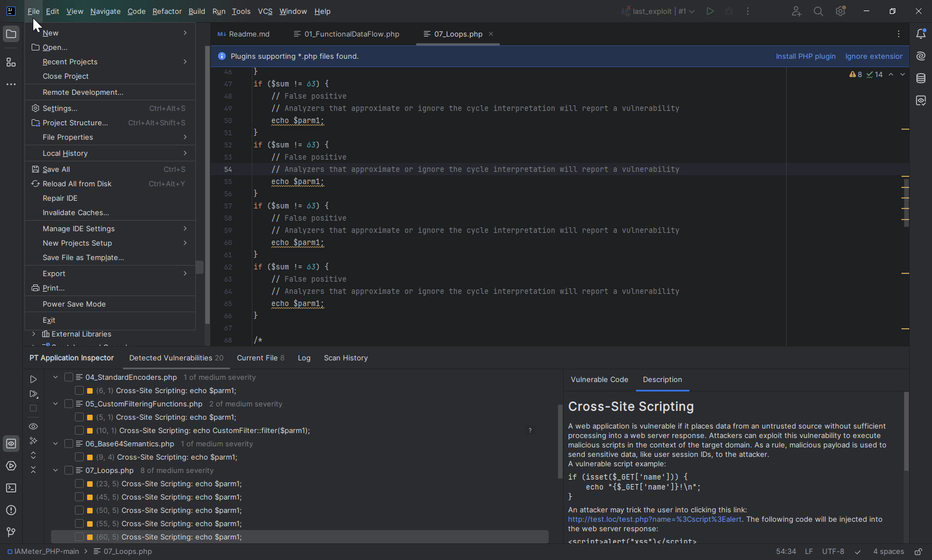Collapse all vulnerabilities icon

point(33,470)
